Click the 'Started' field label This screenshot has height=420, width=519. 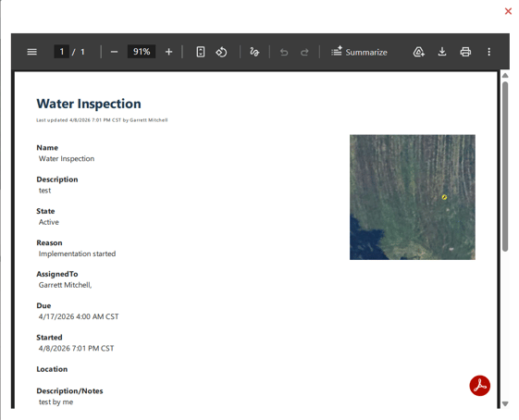(x=49, y=338)
